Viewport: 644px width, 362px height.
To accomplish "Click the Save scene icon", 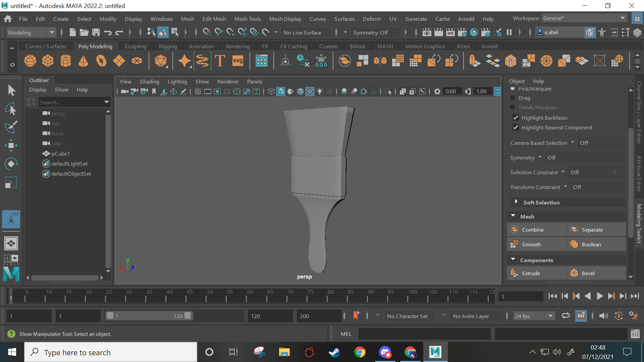I will [96, 33].
